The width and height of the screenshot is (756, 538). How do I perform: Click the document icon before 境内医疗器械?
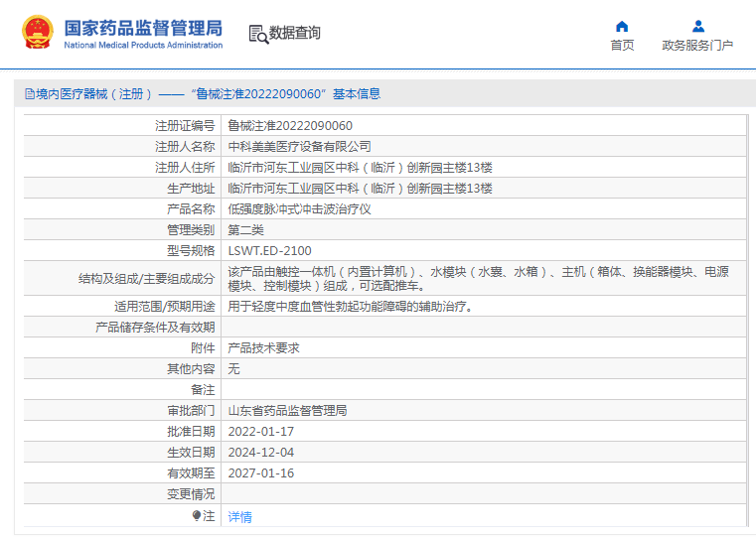click(30, 94)
